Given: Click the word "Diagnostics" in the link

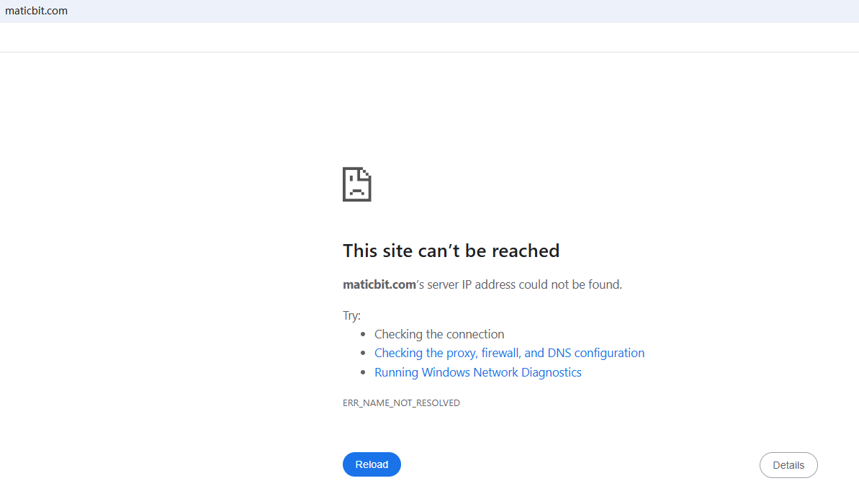Looking at the screenshot, I should (x=551, y=372).
